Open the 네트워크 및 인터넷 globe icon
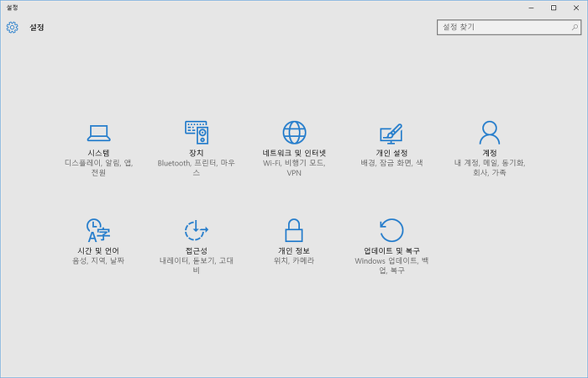The height and width of the screenshot is (378, 588). 294,133
